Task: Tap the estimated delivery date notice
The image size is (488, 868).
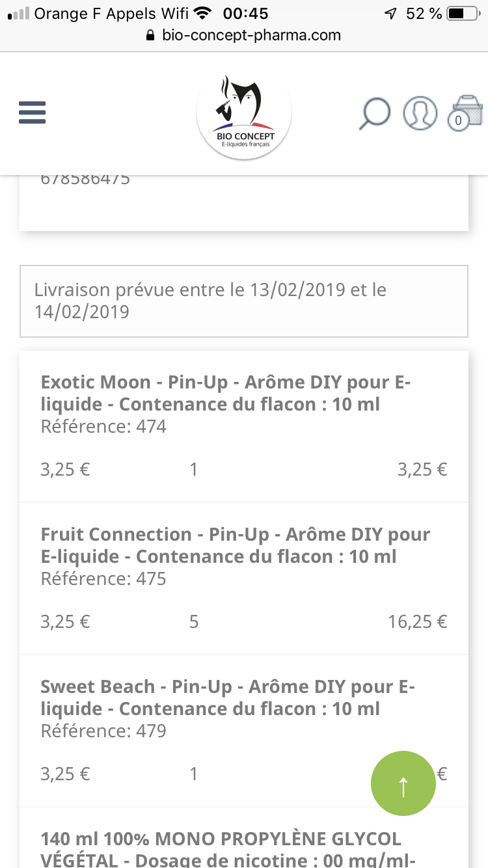Action: [x=244, y=301]
